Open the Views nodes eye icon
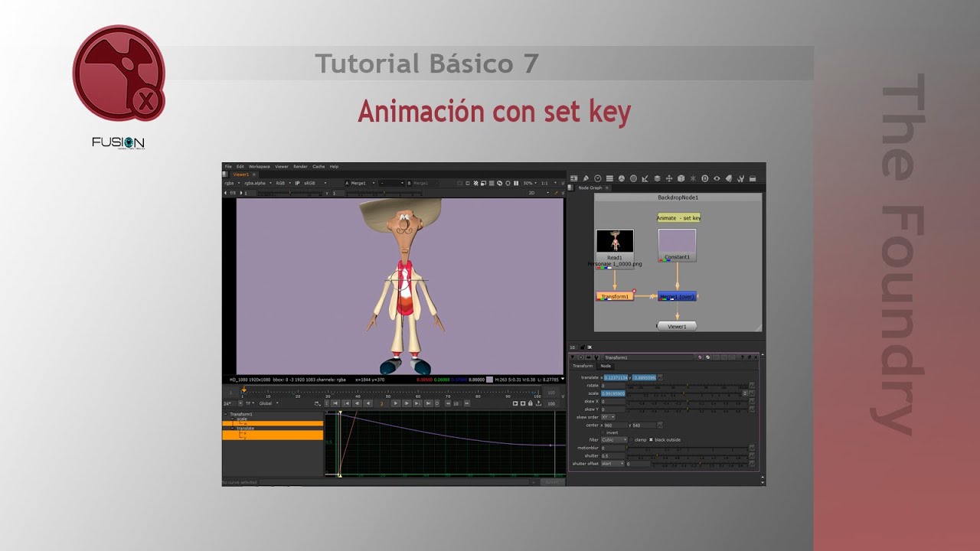Viewport: 980px width, 551px height. pos(717,178)
